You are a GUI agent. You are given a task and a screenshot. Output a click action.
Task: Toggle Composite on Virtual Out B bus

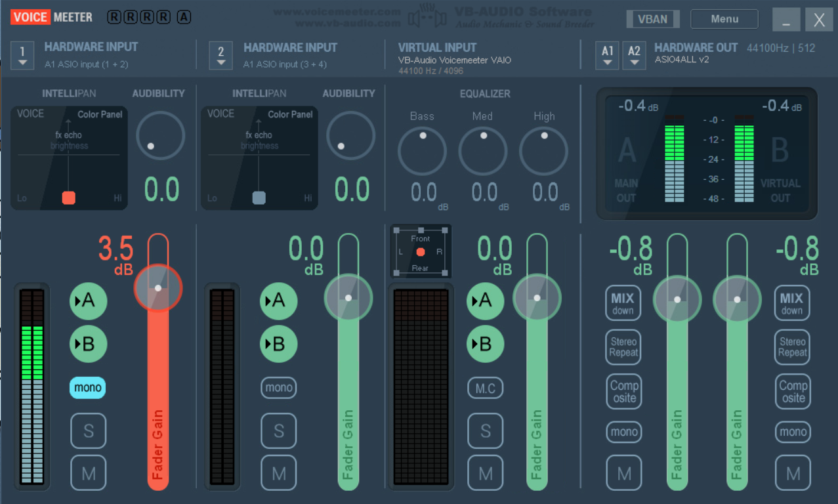coord(792,392)
